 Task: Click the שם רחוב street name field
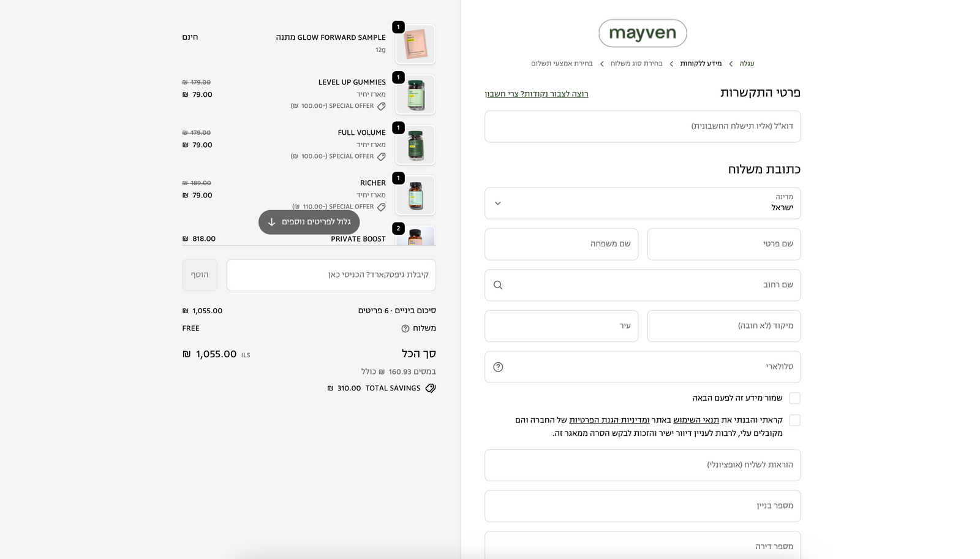[643, 286]
